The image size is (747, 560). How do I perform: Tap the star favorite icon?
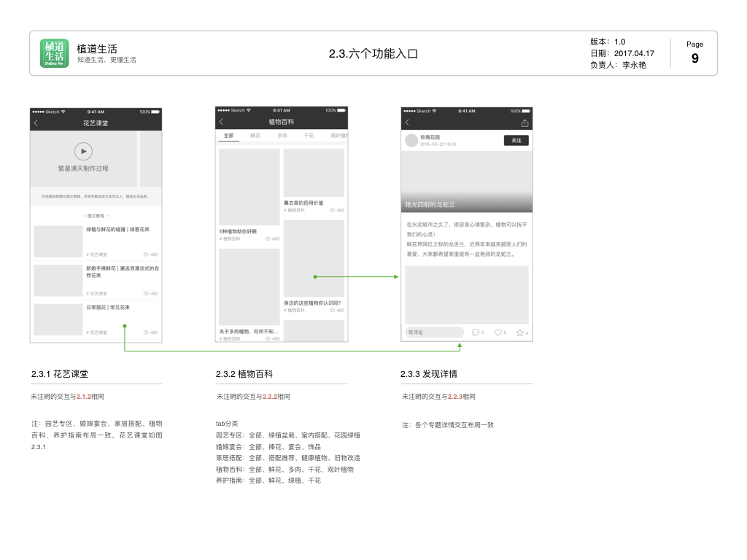(x=519, y=332)
